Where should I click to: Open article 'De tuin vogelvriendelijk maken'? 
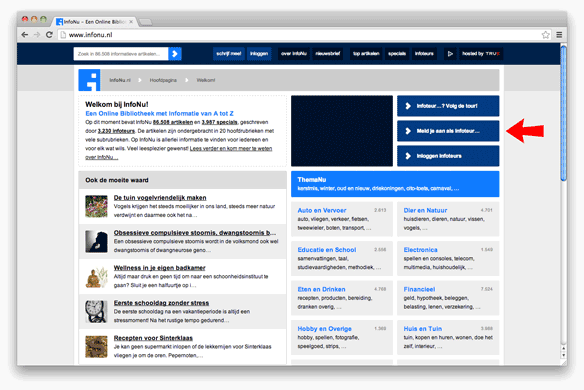click(x=160, y=197)
